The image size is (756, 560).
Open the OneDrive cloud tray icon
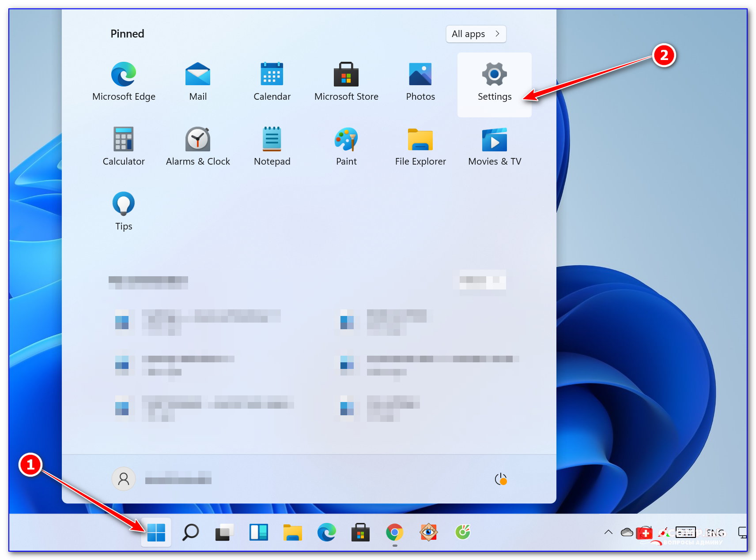[627, 532]
